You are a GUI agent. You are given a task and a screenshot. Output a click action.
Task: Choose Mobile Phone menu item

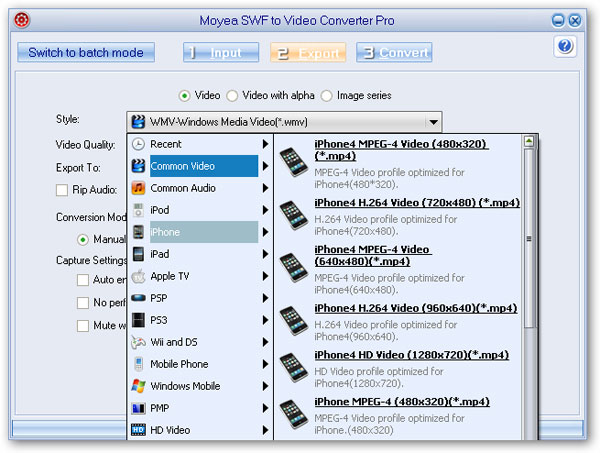pyautogui.click(x=200, y=364)
